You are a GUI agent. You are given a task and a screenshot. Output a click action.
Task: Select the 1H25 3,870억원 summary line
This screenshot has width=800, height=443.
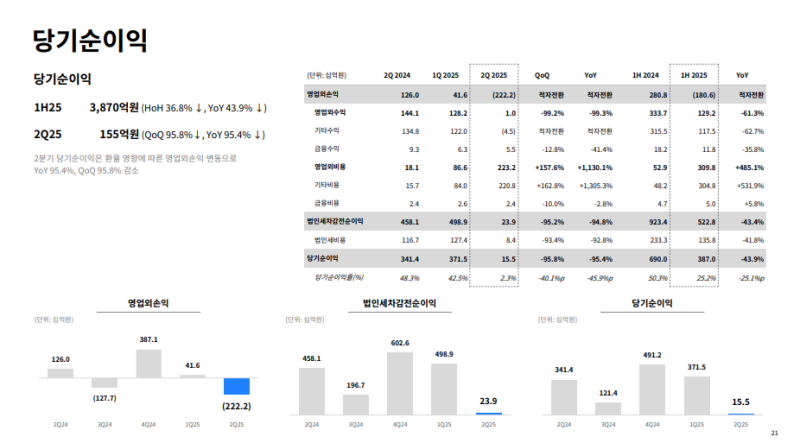[150, 108]
